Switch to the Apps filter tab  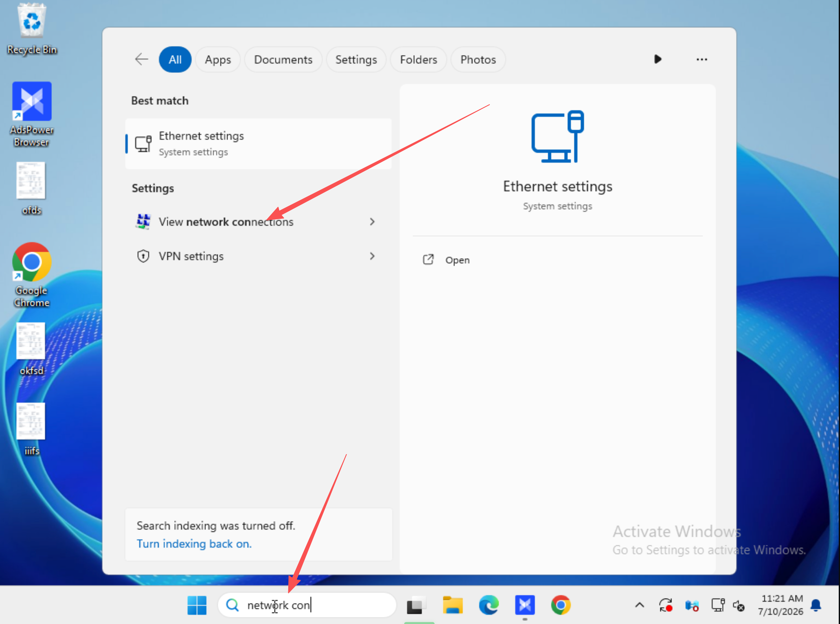(218, 59)
